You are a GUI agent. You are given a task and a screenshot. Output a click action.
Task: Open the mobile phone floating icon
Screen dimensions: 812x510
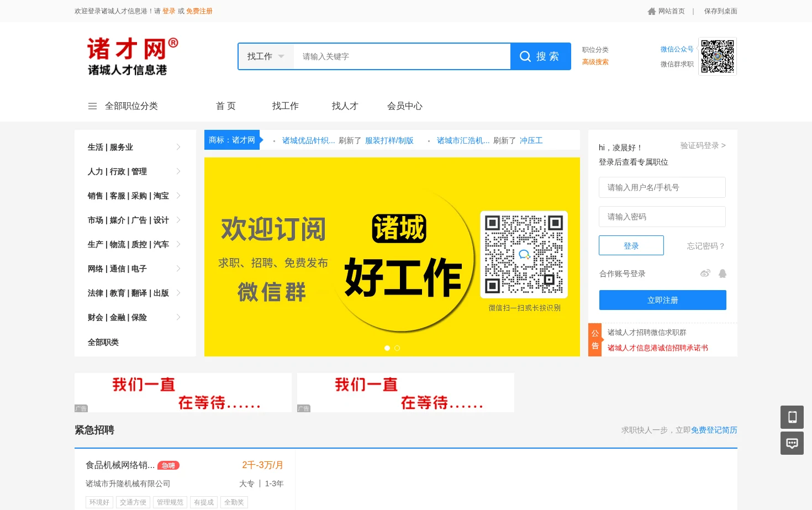[792, 417]
